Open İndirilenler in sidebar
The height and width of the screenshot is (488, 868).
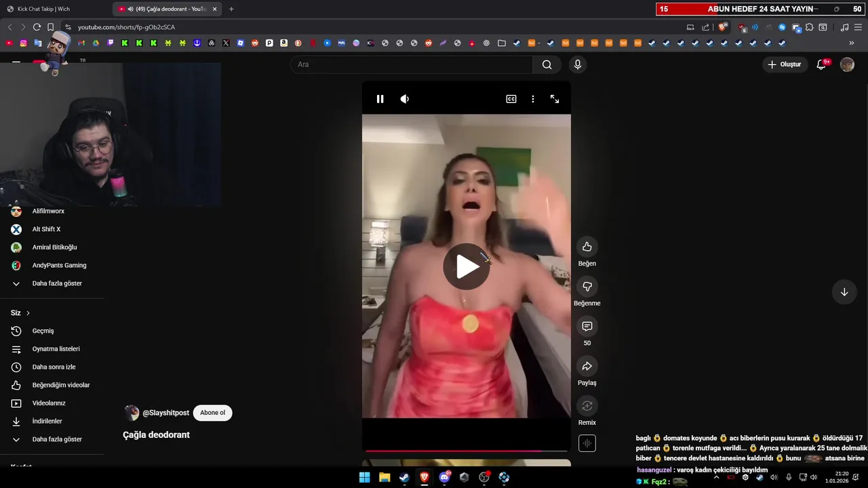tap(47, 421)
